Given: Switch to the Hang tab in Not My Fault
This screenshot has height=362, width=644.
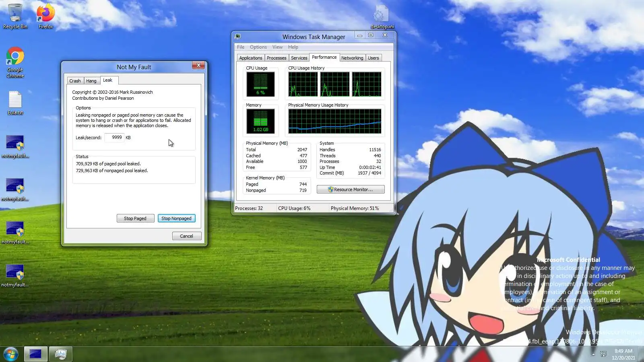Looking at the screenshot, I should [x=91, y=81].
